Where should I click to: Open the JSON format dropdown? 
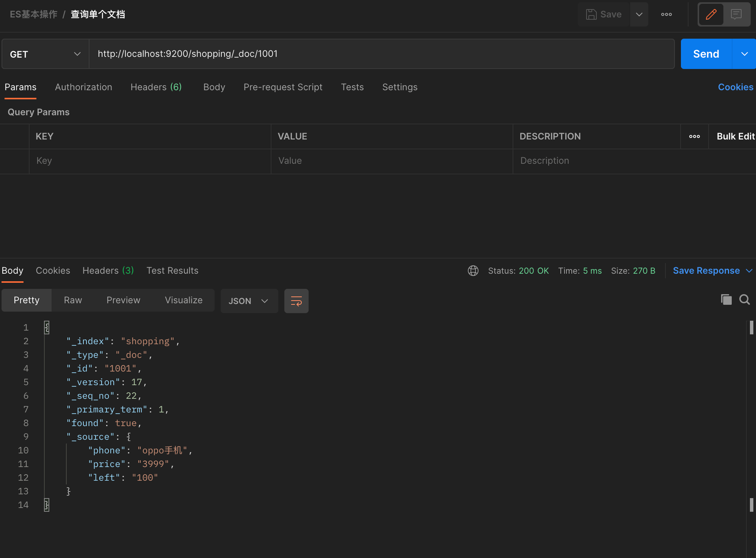(x=249, y=301)
